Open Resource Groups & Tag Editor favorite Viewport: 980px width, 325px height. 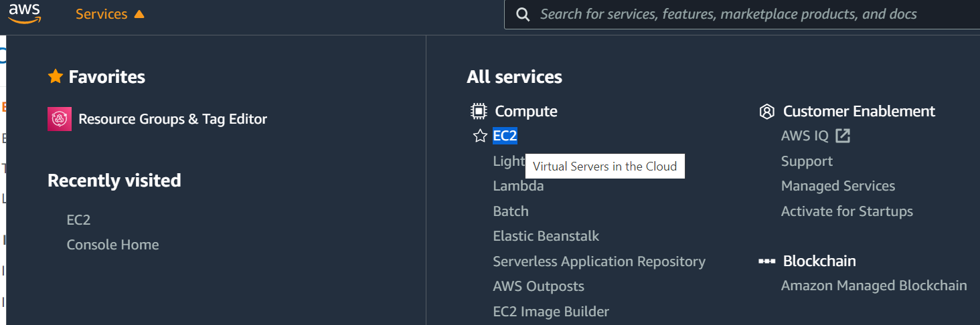pos(173,119)
